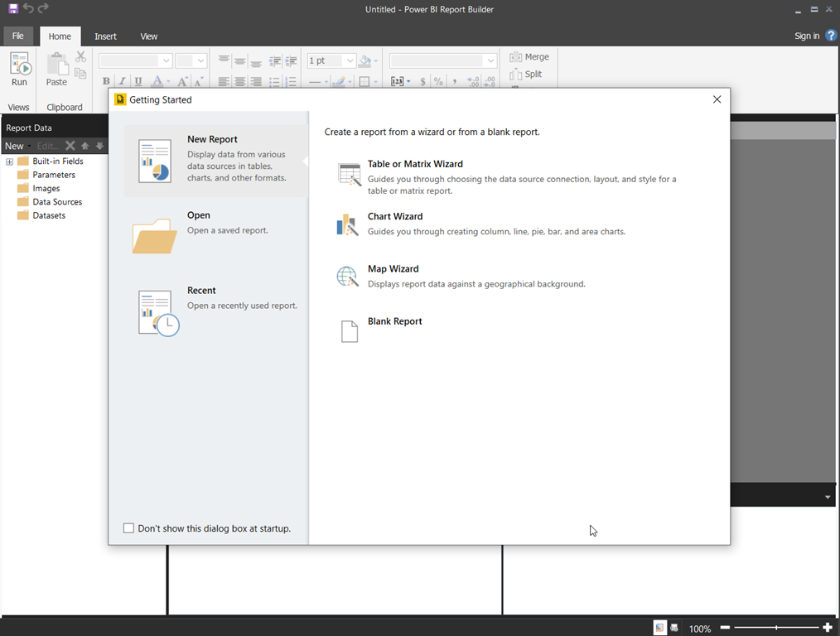Click the middle vertical align icon
This screenshot has width=840, height=636.
click(240, 61)
